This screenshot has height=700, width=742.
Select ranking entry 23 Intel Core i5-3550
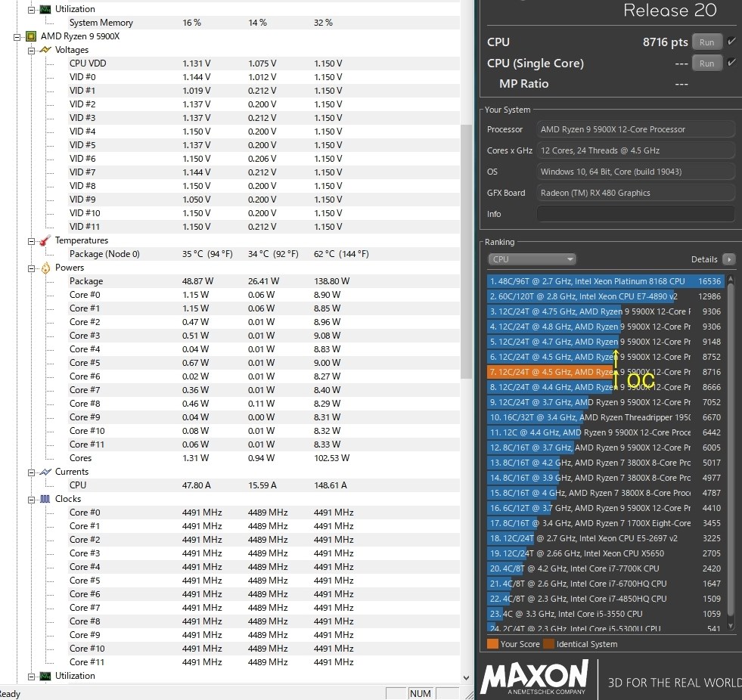click(x=605, y=615)
